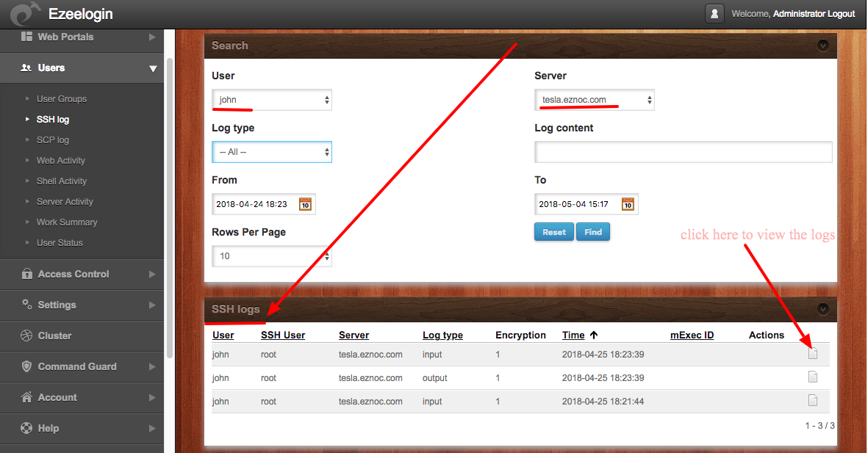Open the From date calendar picker

click(x=305, y=204)
